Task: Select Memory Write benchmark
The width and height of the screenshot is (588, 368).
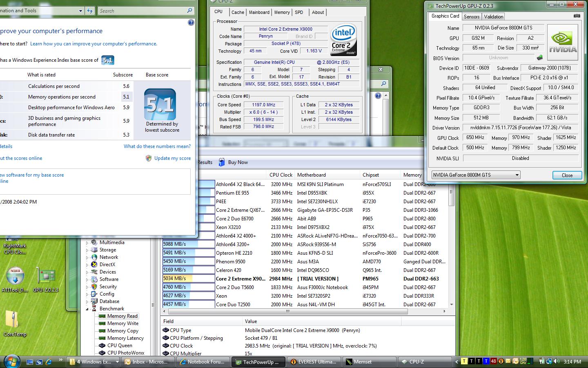Action: tap(122, 323)
